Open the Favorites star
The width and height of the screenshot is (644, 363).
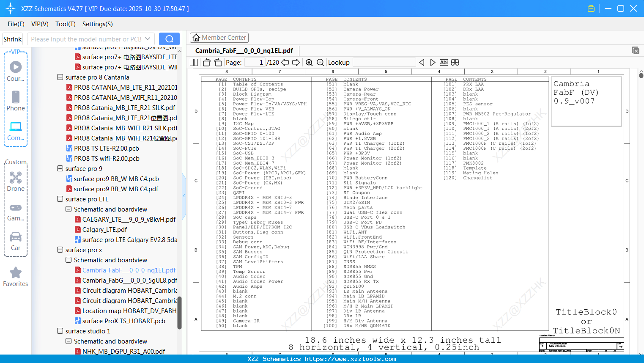[x=16, y=277]
